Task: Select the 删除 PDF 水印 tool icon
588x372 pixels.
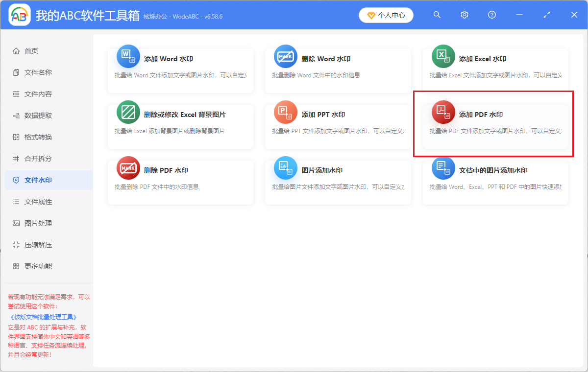Action: click(x=128, y=167)
